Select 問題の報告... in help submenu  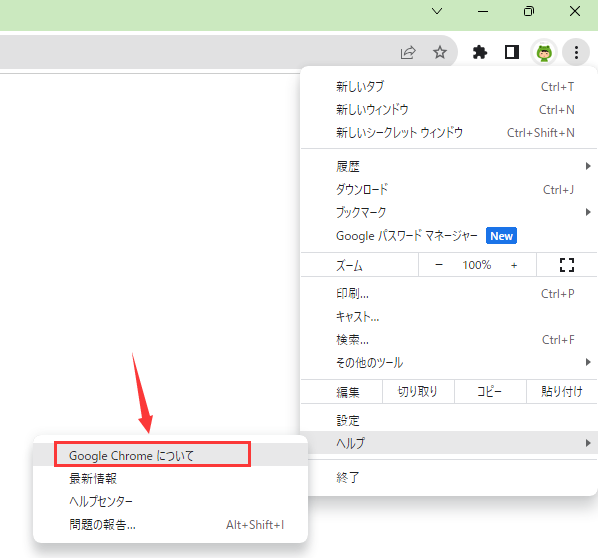tap(170, 524)
